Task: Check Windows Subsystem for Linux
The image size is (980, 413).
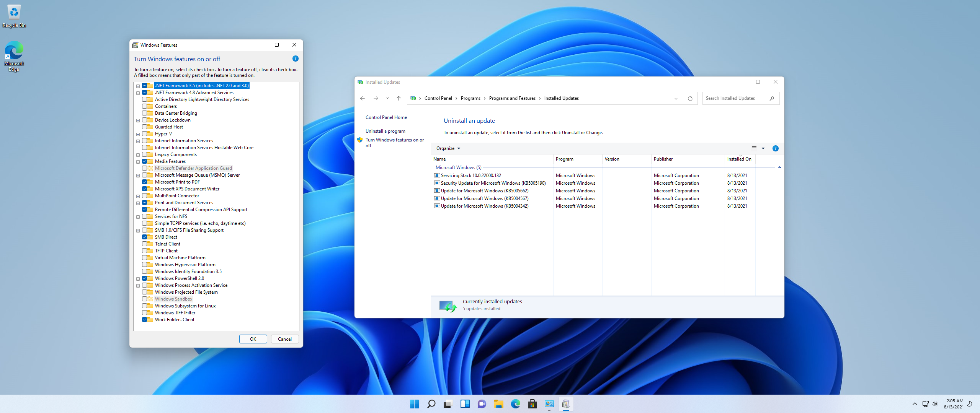Action: tap(145, 306)
